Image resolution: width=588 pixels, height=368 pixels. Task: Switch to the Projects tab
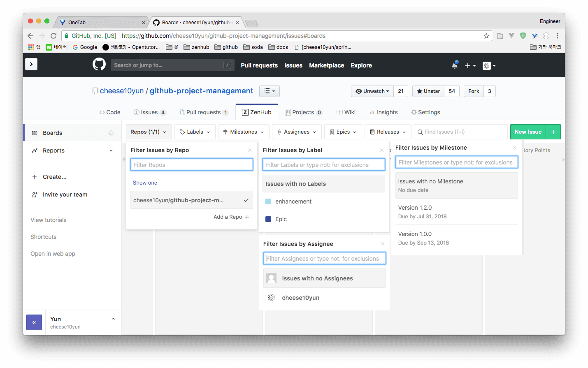(304, 112)
